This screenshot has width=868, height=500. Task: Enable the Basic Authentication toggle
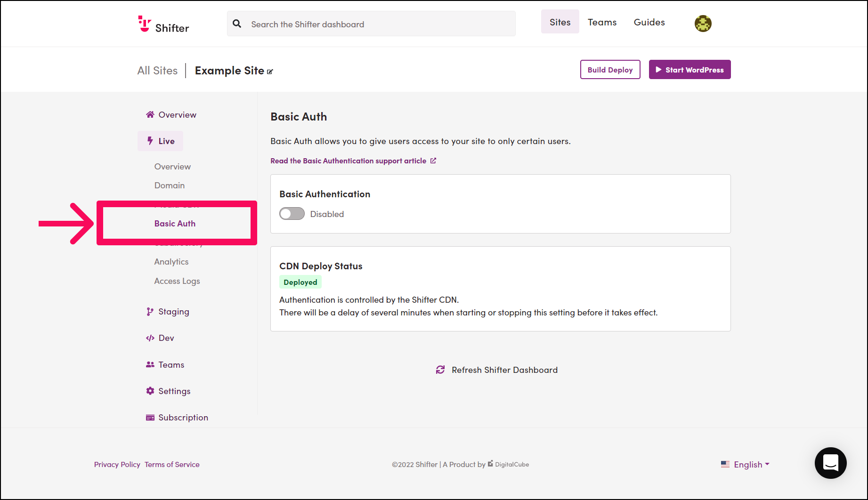tap(292, 214)
